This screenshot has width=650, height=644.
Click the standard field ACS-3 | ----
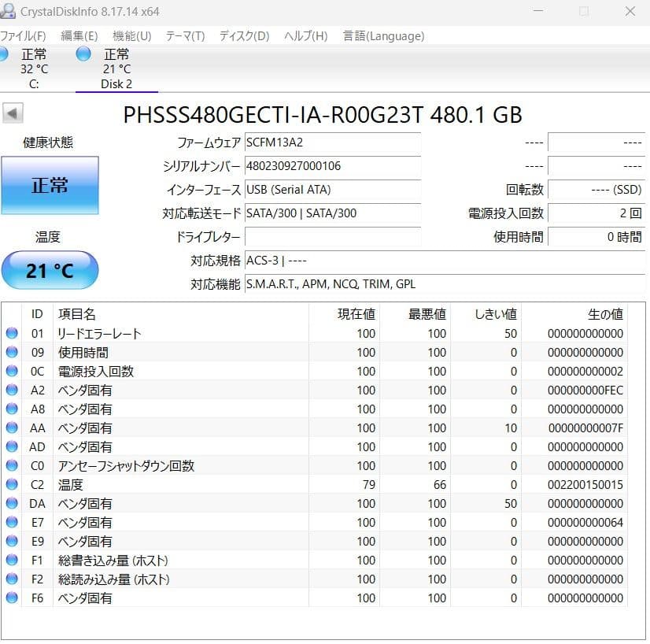[445, 261]
